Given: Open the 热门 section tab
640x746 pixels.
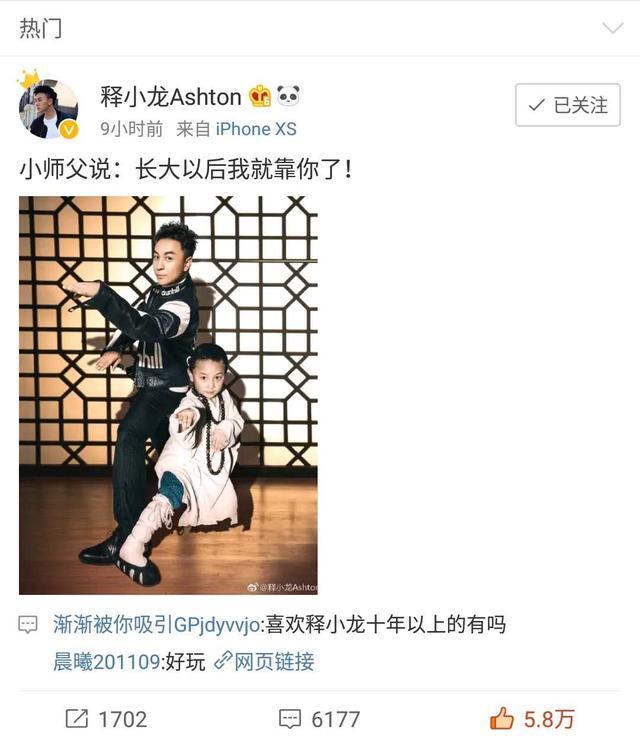Looking at the screenshot, I should click(x=40, y=28).
